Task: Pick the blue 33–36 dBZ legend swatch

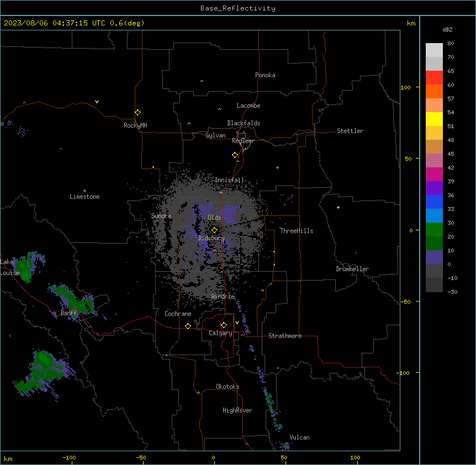Action: [434, 202]
